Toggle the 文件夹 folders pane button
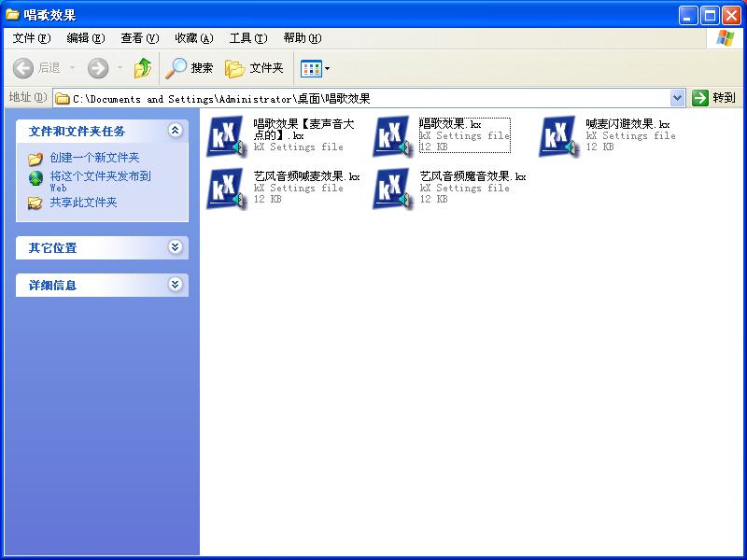The height and width of the screenshot is (560, 747). pyautogui.click(x=254, y=68)
